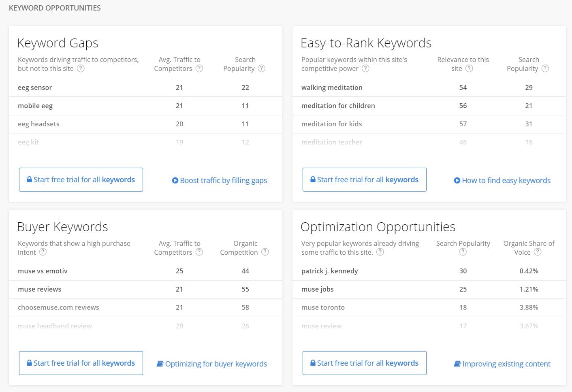
Task: Show help for Search Popularity in Easy-to-Rank Keywords
Action: coord(545,68)
